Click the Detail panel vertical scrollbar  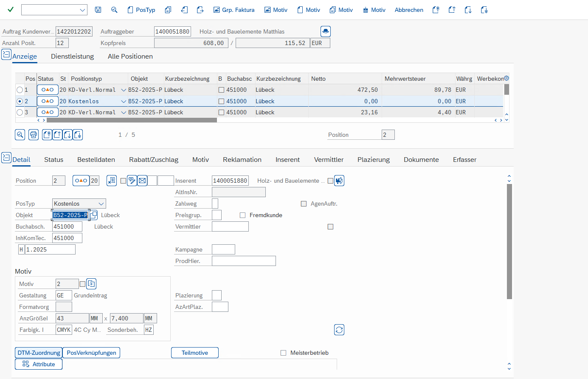click(509, 241)
